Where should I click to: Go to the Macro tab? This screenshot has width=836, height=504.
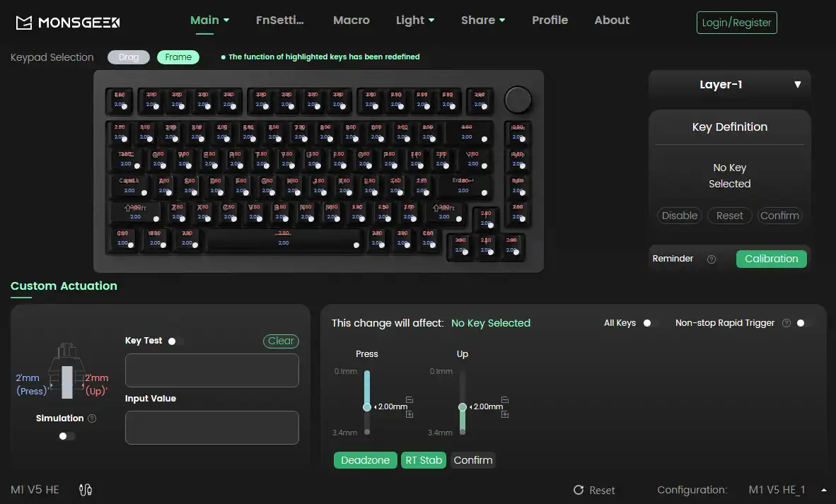pos(352,20)
